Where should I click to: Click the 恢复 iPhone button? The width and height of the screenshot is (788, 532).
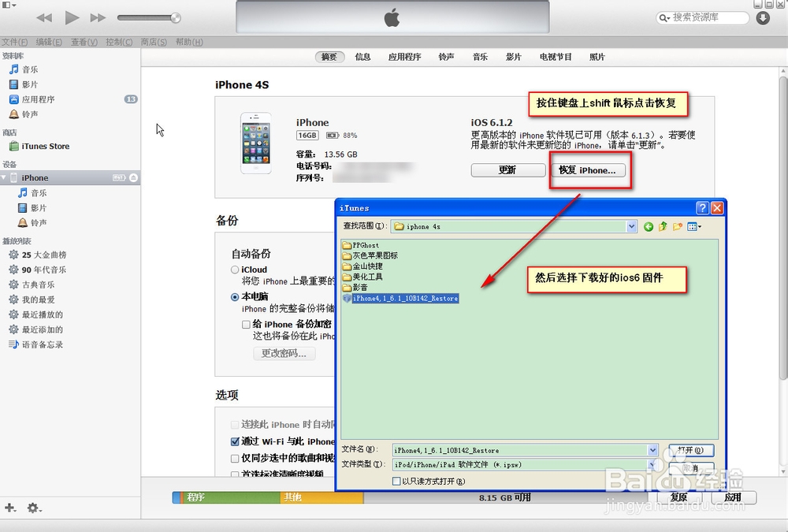[589, 169]
